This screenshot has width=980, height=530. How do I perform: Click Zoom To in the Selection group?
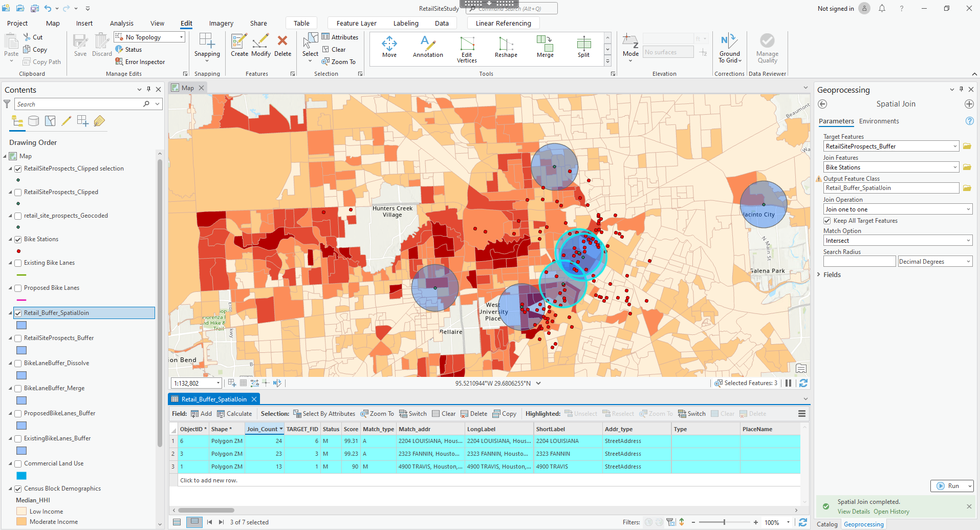coord(339,61)
